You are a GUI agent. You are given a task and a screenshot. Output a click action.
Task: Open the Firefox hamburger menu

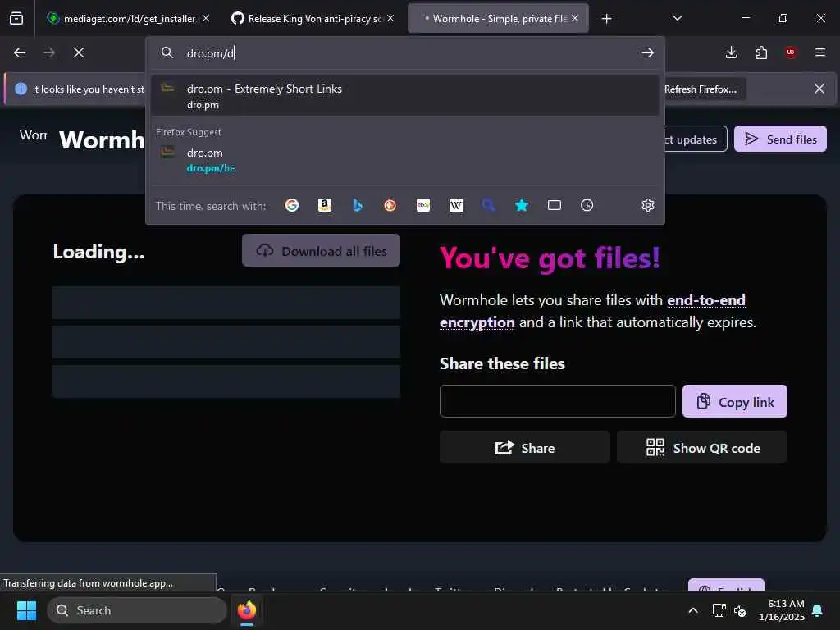[x=820, y=52]
